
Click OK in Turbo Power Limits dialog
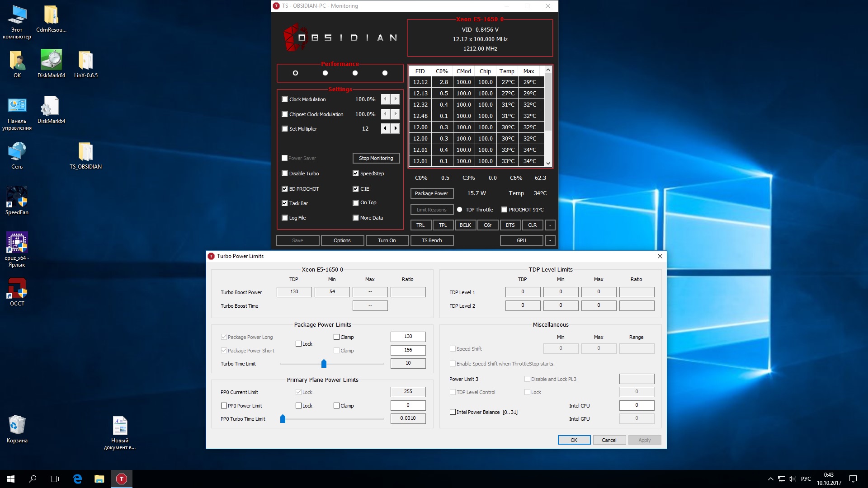pos(574,440)
